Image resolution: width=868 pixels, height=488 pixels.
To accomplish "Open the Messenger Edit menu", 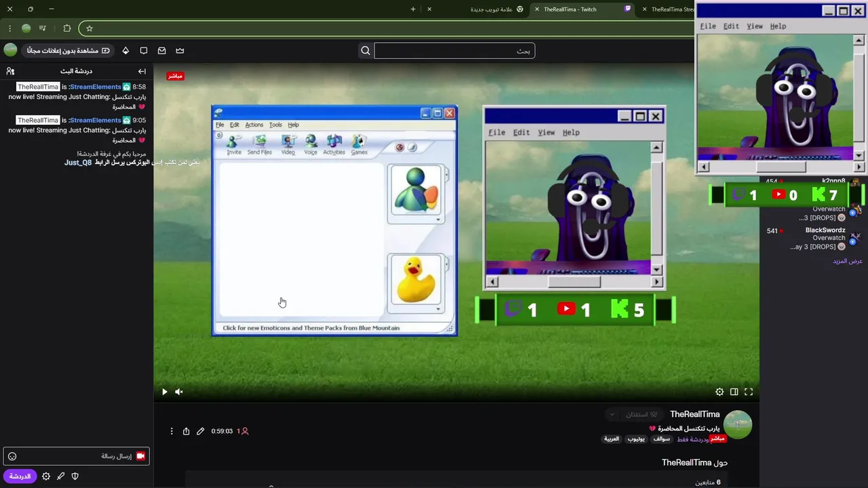I will pos(234,125).
